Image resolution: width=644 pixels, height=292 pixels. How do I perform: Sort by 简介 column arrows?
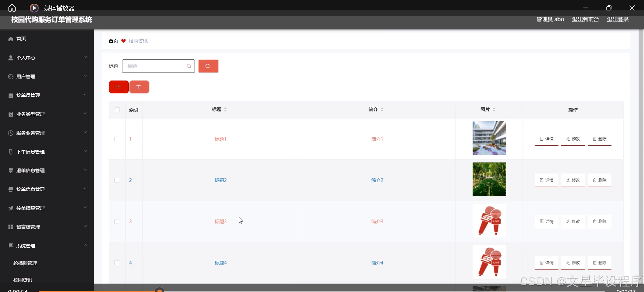pyautogui.click(x=382, y=109)
